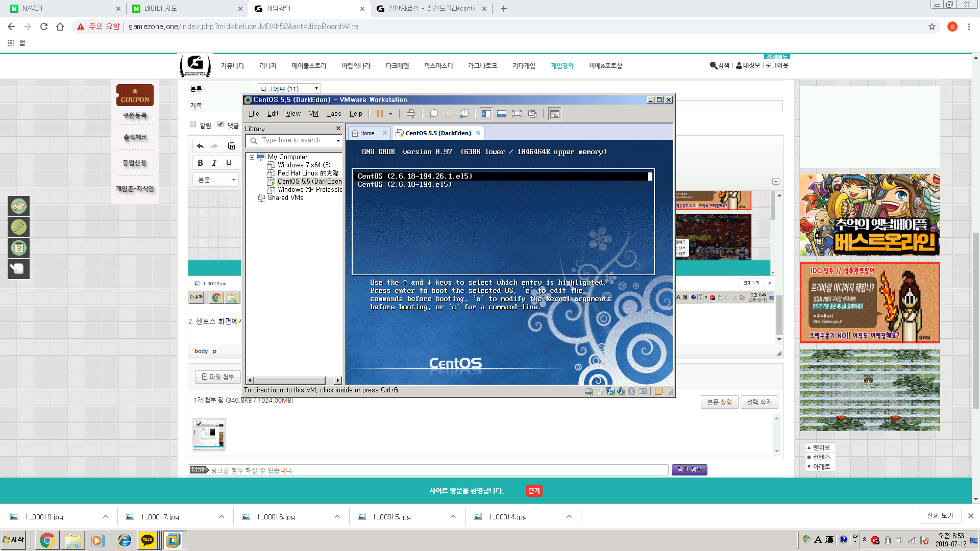Open the library search options dropdown

[337, 140]
